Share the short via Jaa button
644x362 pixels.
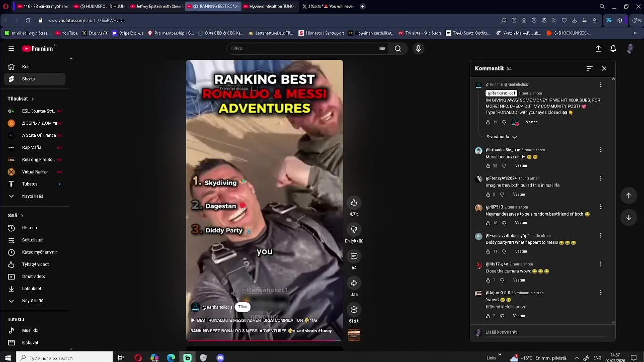click(354, 283)
